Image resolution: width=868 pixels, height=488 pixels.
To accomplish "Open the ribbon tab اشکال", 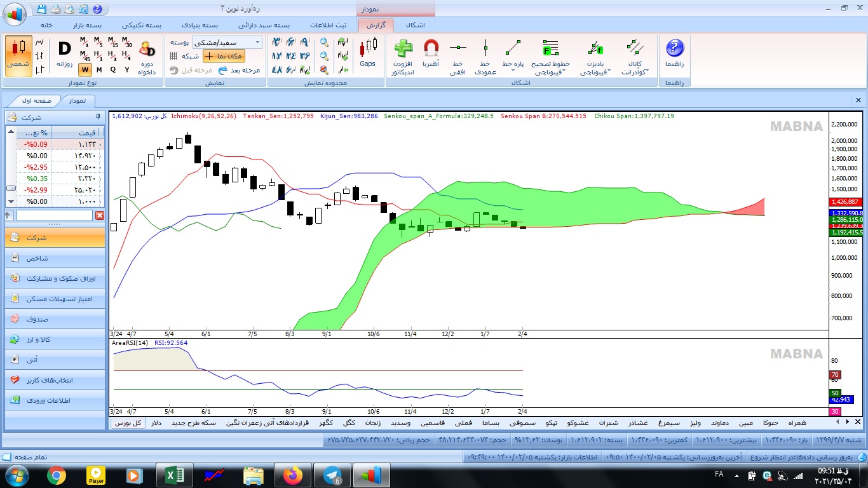I will 415,25.
